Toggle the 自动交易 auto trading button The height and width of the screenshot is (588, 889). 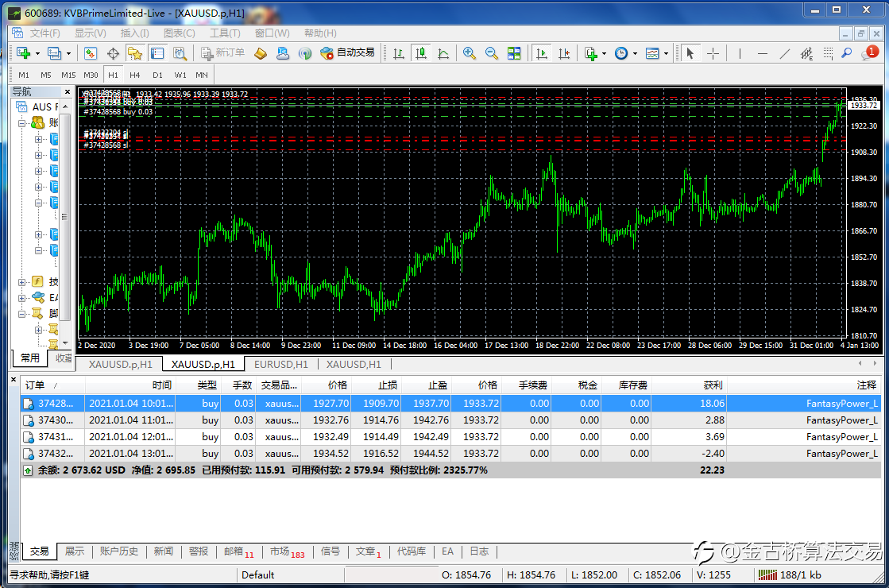[347, 53]
